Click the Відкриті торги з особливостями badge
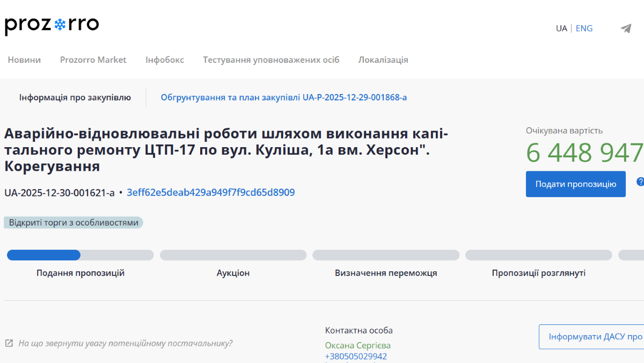Viewport: 644px width, 363px height. click(x=74, y=222)
